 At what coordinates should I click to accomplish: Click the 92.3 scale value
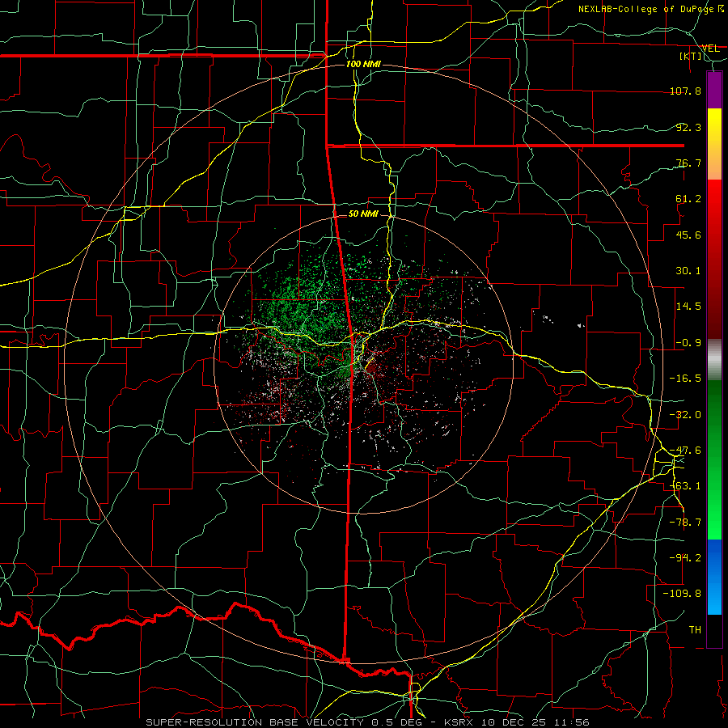pos(688,127)
